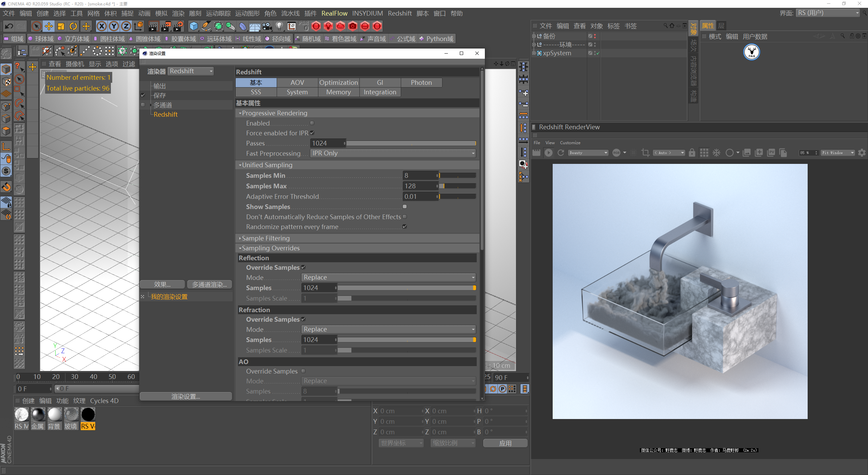The width and height of the screenshot is (868, 475).
Task: Select the Move tool icon
Action: coord(49,26)
